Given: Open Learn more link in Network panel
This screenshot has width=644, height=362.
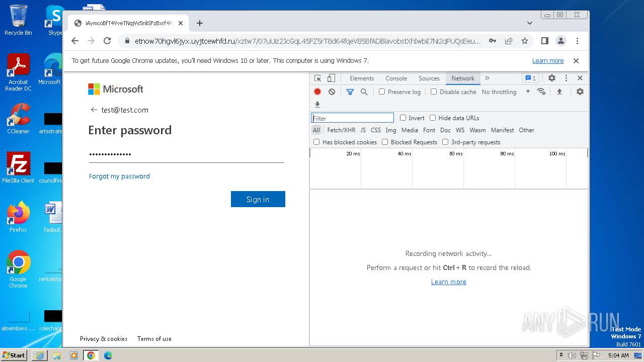Looking at the screenshot, I should tap(449, 282).
